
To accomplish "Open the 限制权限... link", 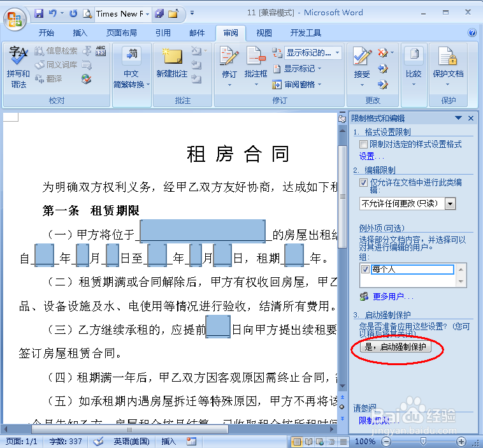I will click(379, 421).
